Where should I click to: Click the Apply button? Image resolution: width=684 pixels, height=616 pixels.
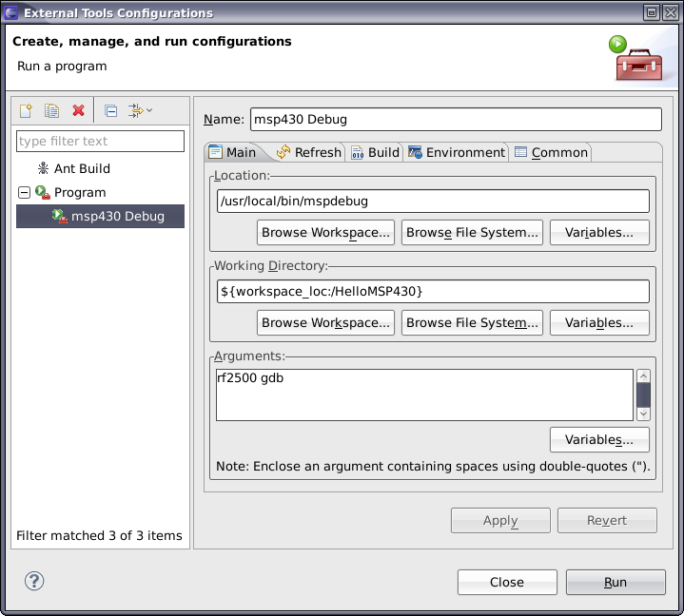pos(500,521)
